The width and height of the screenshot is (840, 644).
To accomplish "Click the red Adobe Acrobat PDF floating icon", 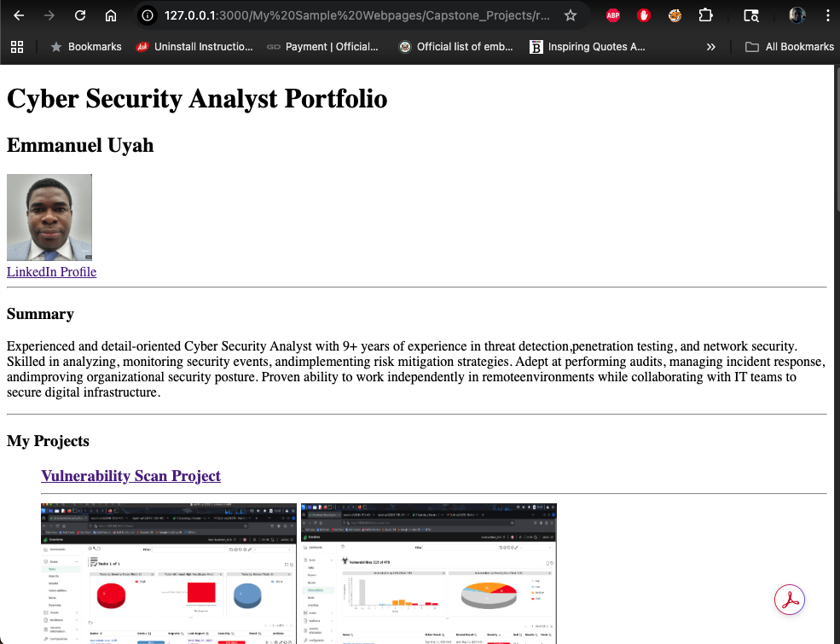I will tap(791, 600).
